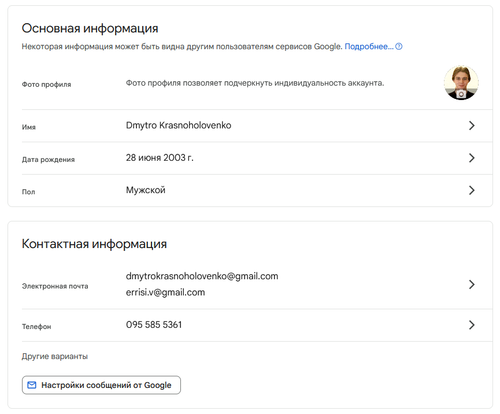Image resolution: width=500 pixels, height=414 pixels.
Task: Expand the Пол row chevron
Action: coord(471,190)
